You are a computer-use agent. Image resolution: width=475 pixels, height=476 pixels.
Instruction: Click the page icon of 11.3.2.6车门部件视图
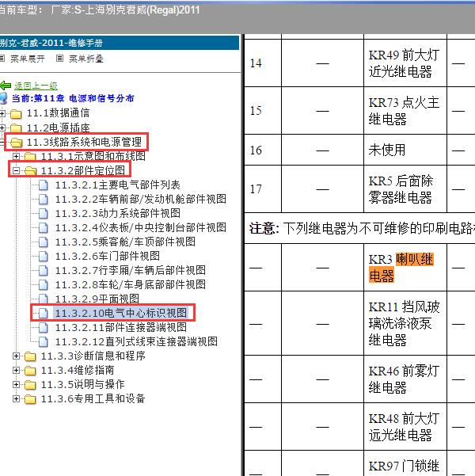44,256
